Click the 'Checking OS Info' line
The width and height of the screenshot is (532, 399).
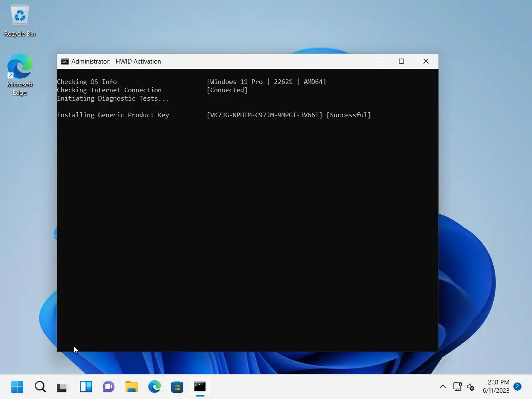click(87, 82)
